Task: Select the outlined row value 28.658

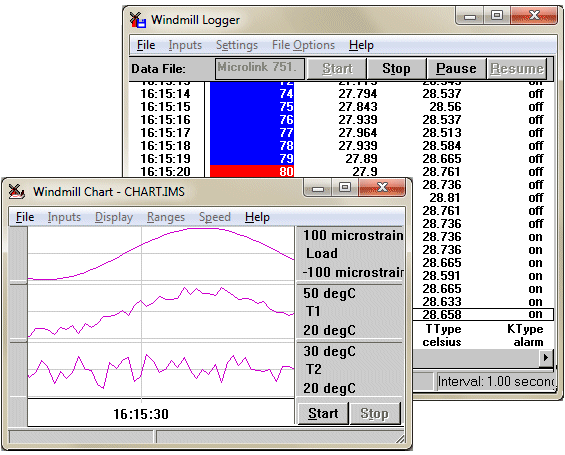Action: [x=442, y=315]
